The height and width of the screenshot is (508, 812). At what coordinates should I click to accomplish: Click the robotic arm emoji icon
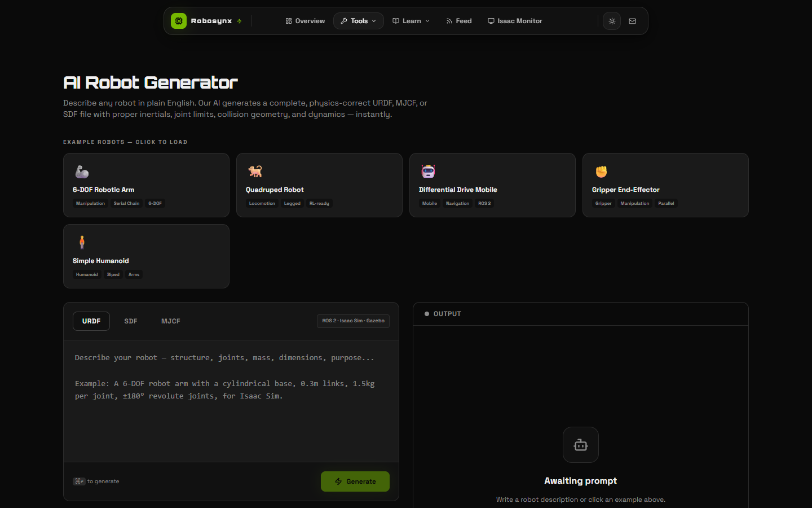coord(82,171)
